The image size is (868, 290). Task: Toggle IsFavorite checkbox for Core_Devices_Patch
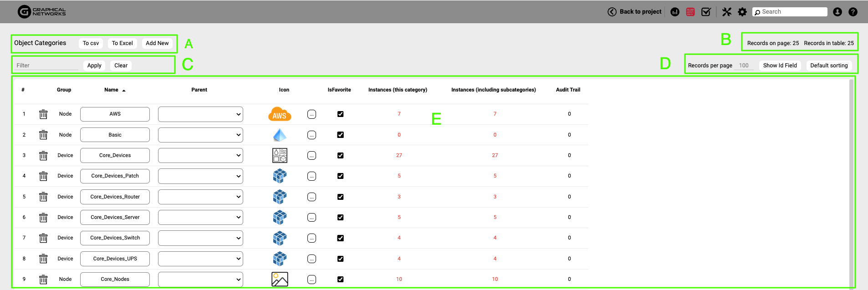(x=340, y=176)
